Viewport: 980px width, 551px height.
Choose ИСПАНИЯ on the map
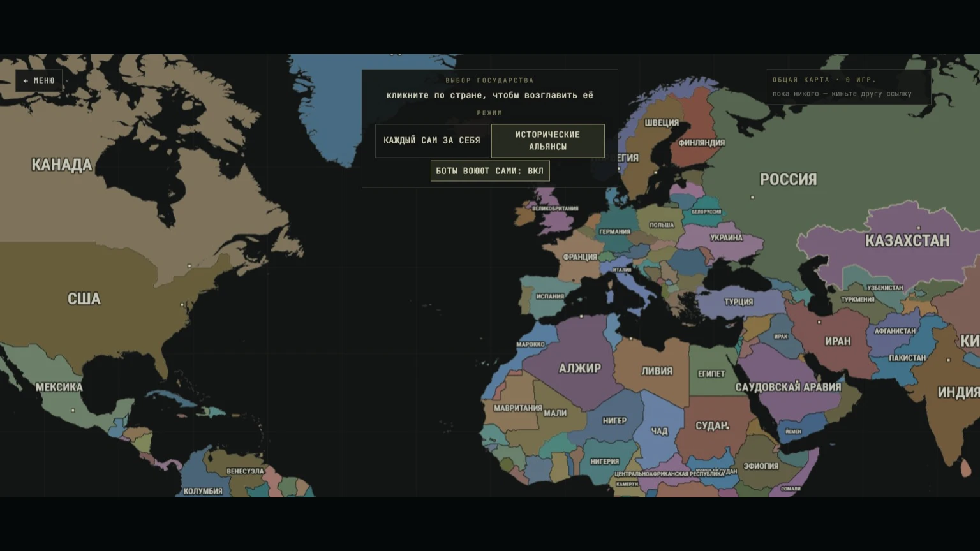pos(550,297)
